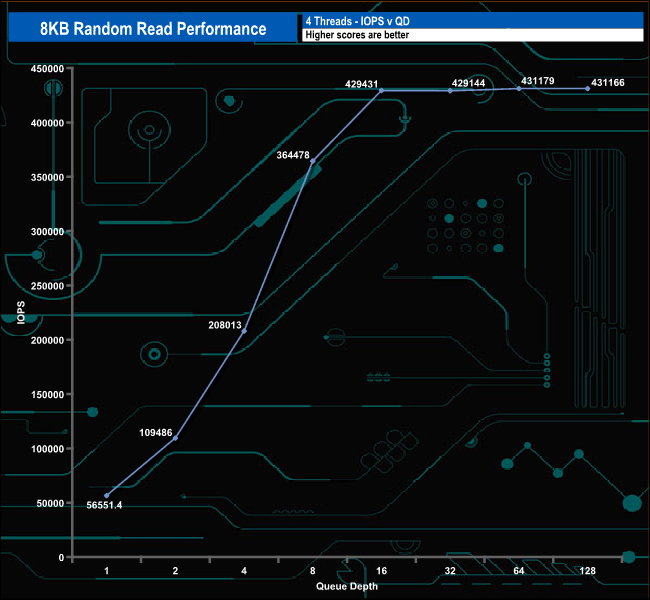Click the Queue Depth axis title

click(347, 586)
